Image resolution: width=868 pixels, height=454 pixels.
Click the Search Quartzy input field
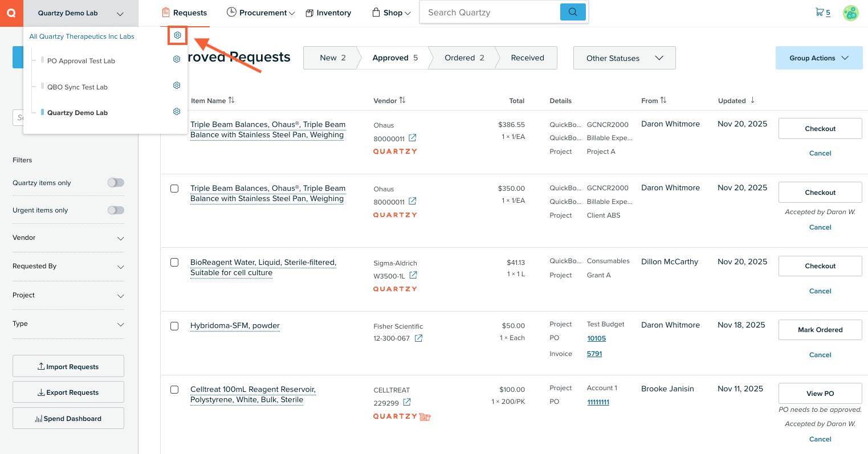[490, 12]
